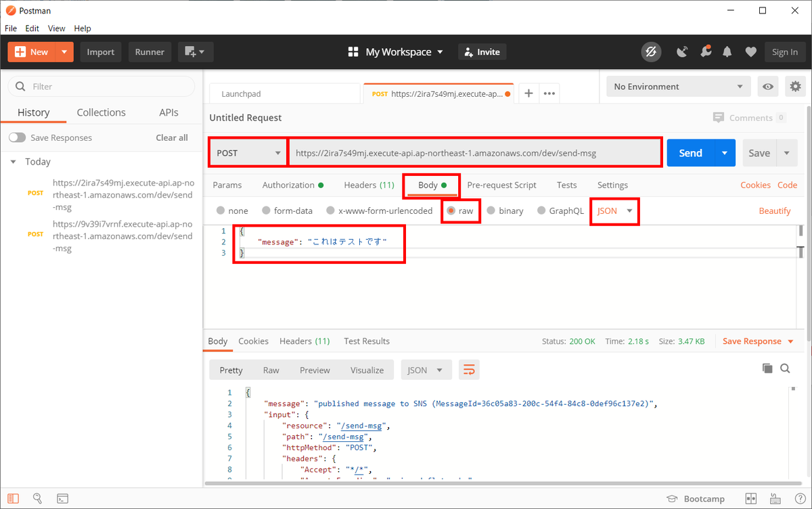Toggle the Save Responses switch

tap(18, 137)
